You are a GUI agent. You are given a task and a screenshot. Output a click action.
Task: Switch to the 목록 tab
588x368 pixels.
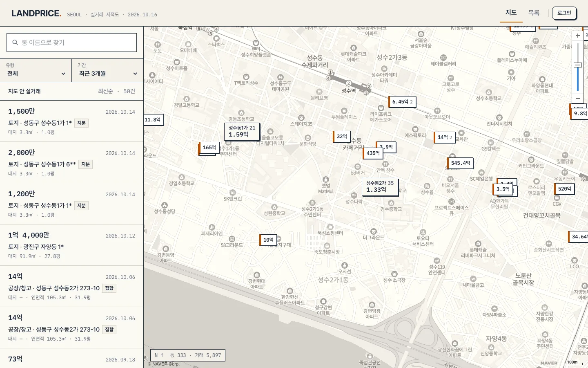534,13
